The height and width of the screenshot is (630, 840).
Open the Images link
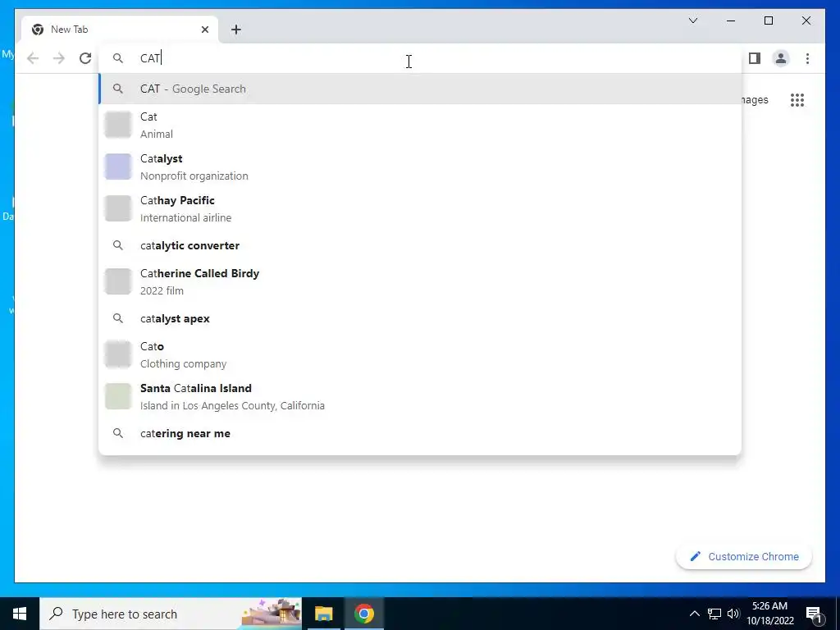756,100
